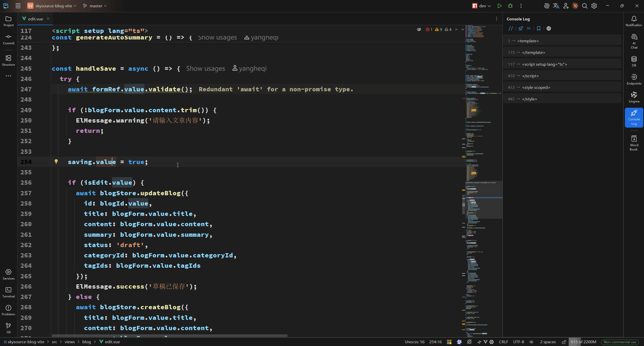Screen dimensions: 644x346
Task: Open Code With Me add-user icon
Action: (566, 6)
